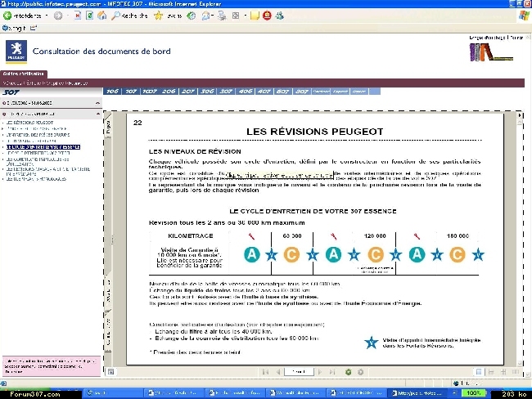This screenshot has width=532, height=399.
Task: Click the Print printer icon
Action: click(222, 16)
